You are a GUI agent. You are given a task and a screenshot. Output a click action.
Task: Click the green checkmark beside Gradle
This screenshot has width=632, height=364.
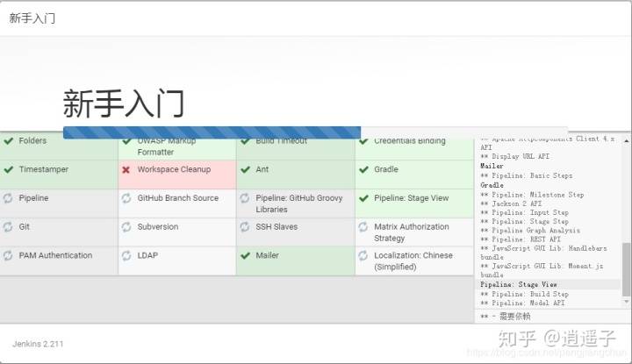[363, 170]
